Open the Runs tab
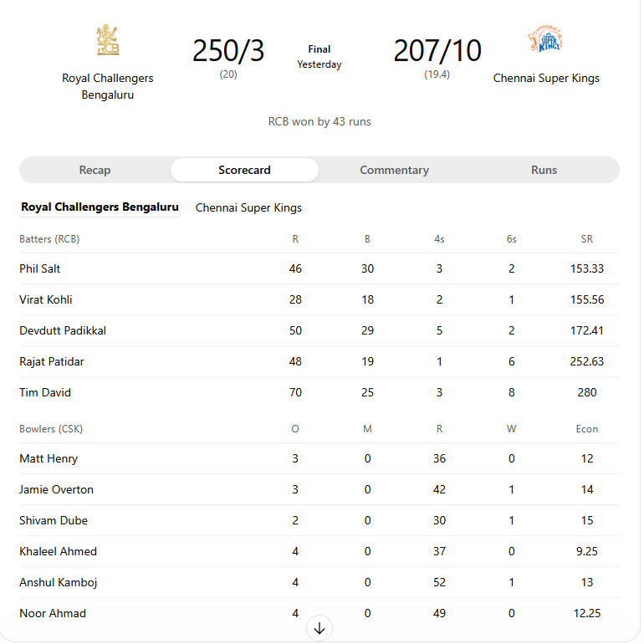 pos(544,170)
